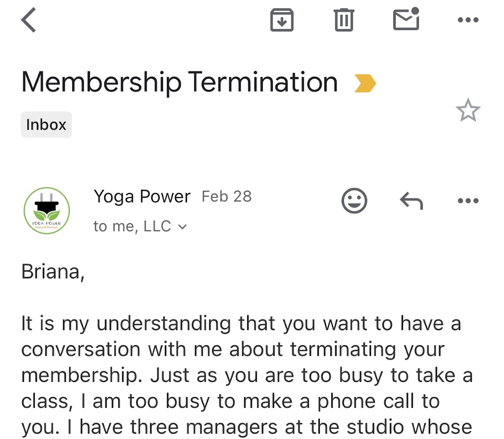Tap the "to me, LLC" recipients text
Image resolution: width=504 pixels, height=439 pixels.
click(132, 226)
